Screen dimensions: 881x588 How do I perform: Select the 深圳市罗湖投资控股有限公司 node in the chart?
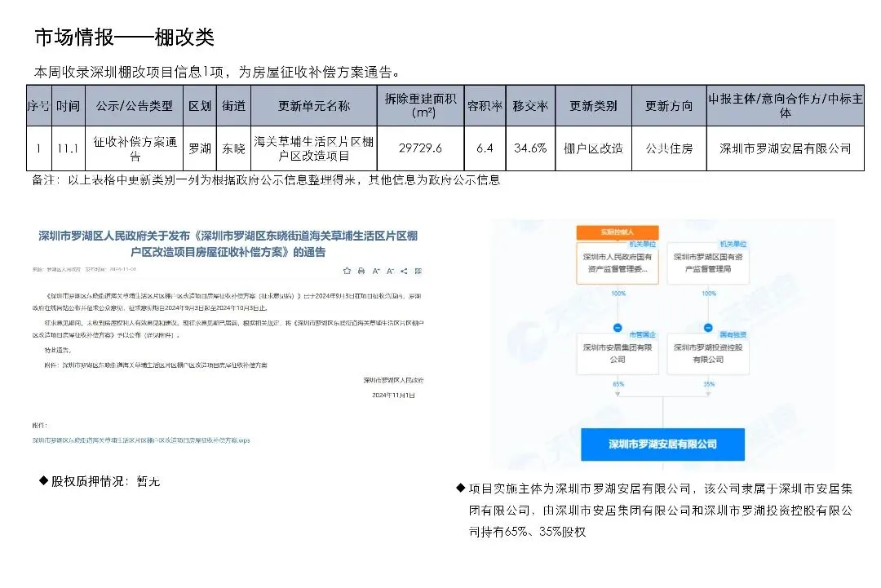pos(708,353)
